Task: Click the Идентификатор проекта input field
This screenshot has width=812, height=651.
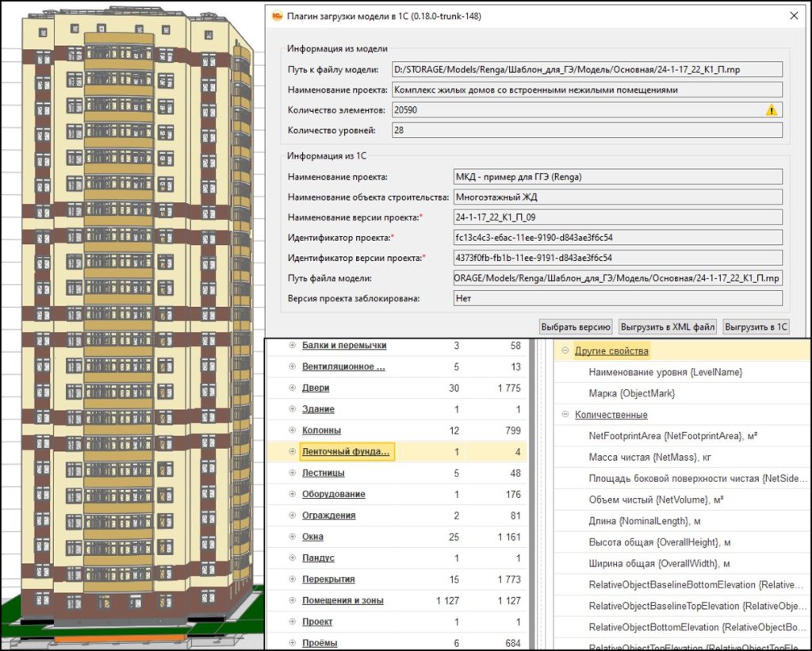Action: tap(617, 238)
